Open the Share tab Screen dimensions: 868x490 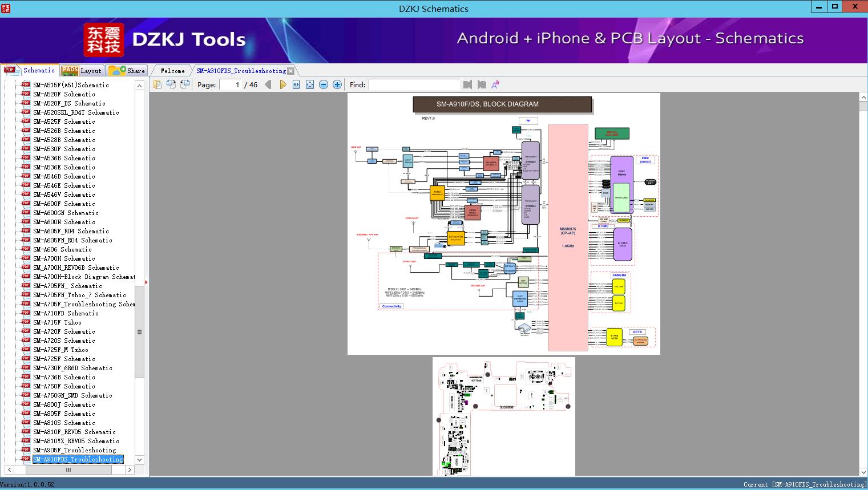coord(127,70)
